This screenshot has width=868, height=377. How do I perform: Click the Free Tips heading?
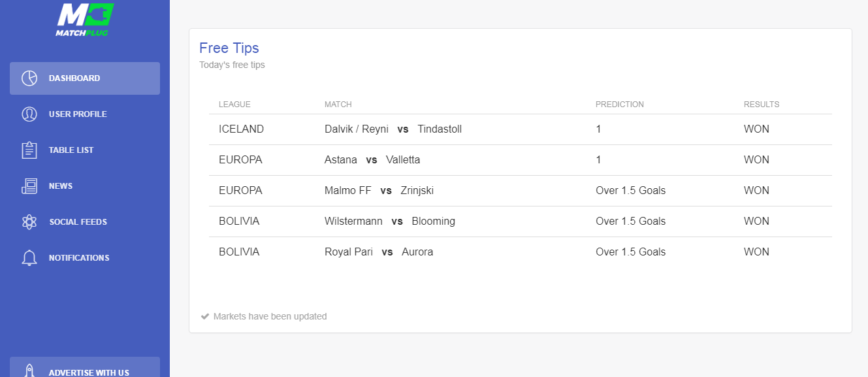click(229, 48)
